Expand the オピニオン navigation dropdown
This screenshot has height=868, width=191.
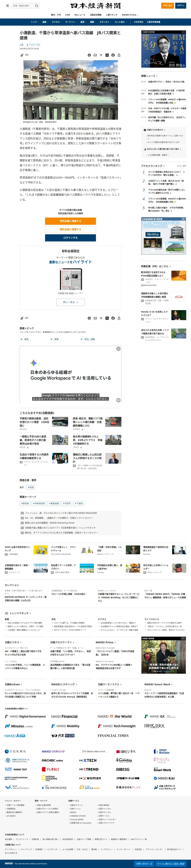(106, 22)
